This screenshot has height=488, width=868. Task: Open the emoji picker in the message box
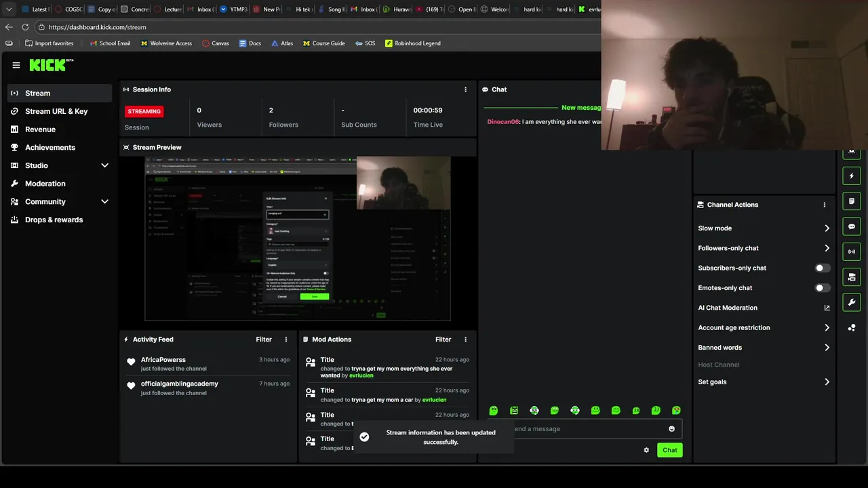click(x=672, y=428)
